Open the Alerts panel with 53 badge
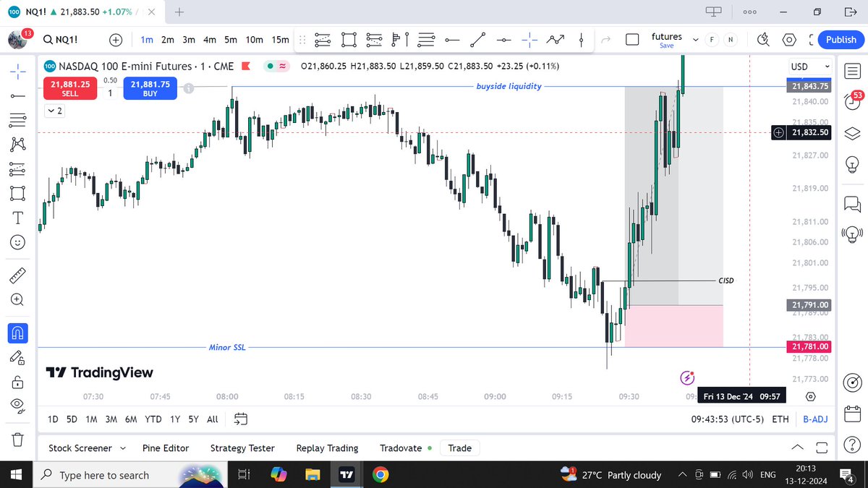 click(x=852, y=102)
